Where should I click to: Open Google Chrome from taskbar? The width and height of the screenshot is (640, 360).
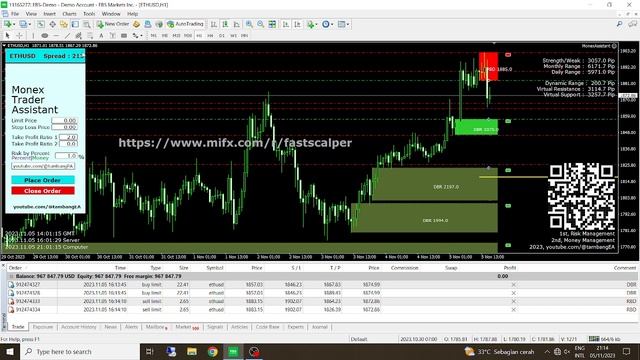[x=212, y=351]
